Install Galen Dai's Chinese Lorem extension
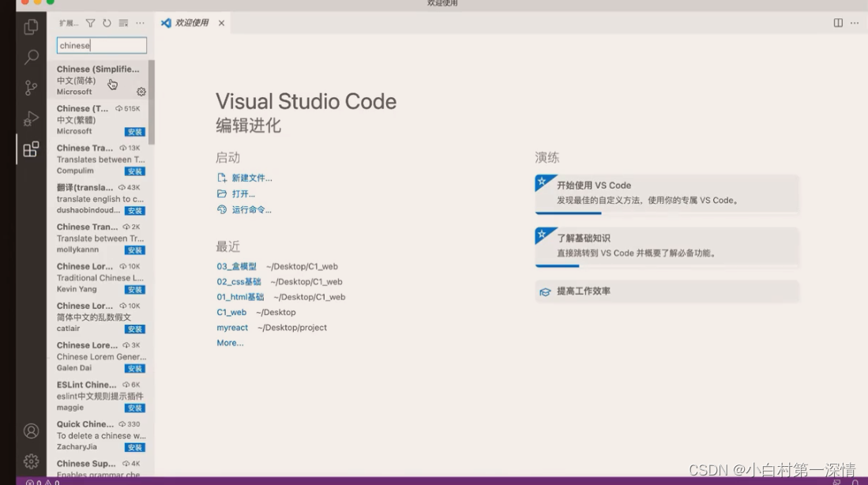 tap(134, 368)
